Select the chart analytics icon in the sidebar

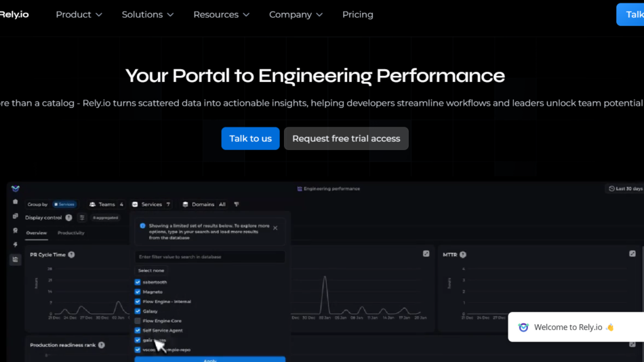click(15, 259)
